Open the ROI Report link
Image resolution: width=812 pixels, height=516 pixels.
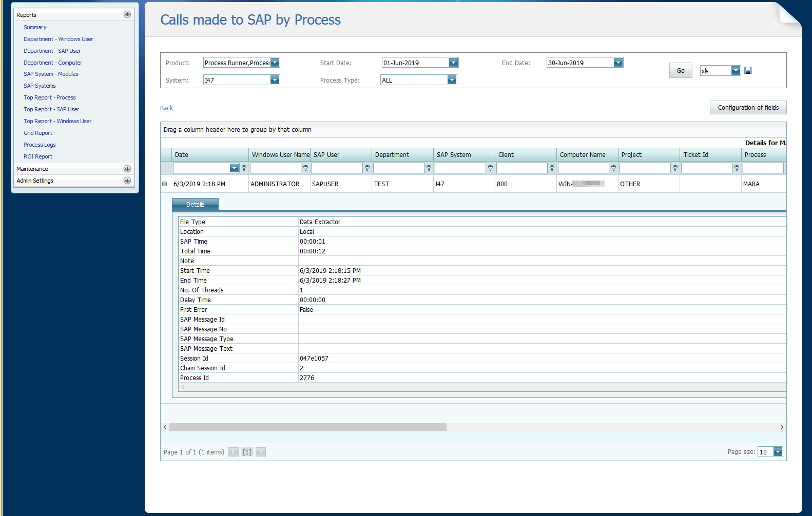pyautogui.click(x=38, y=156)
